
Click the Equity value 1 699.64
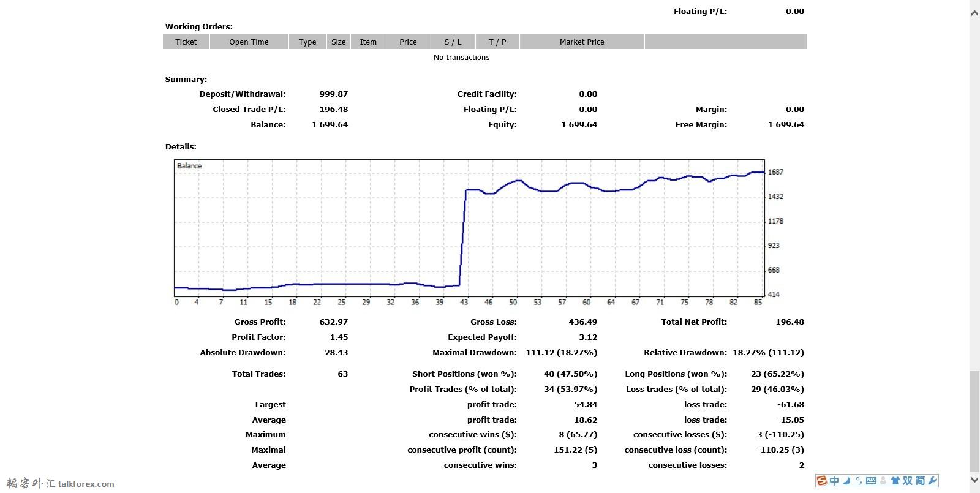click(x=579, y=124)
